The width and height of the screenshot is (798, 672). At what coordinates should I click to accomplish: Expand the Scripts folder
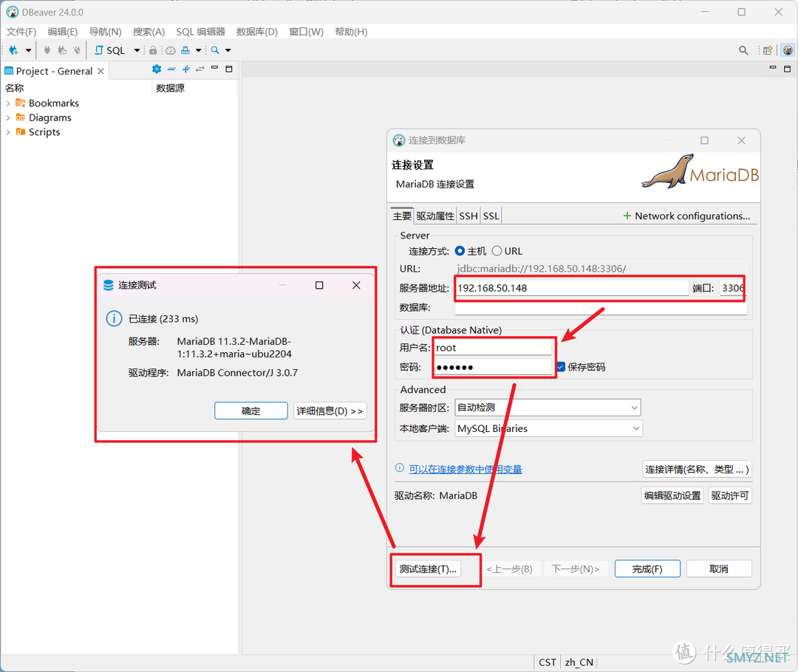(7, 132)
